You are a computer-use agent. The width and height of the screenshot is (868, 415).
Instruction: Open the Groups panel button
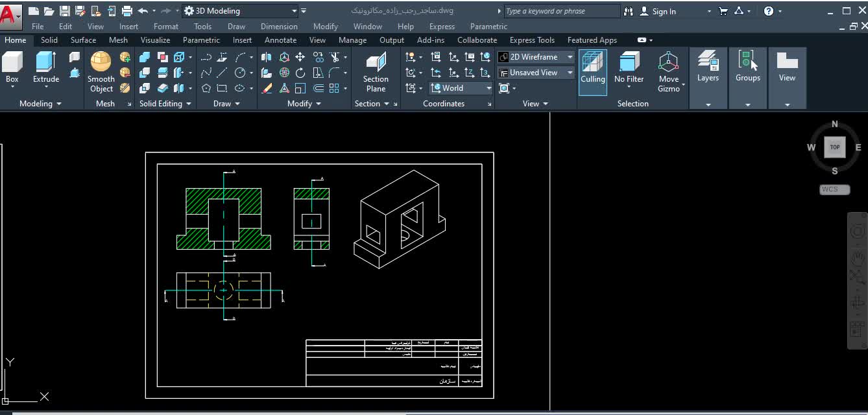click(x=747, y=78)
